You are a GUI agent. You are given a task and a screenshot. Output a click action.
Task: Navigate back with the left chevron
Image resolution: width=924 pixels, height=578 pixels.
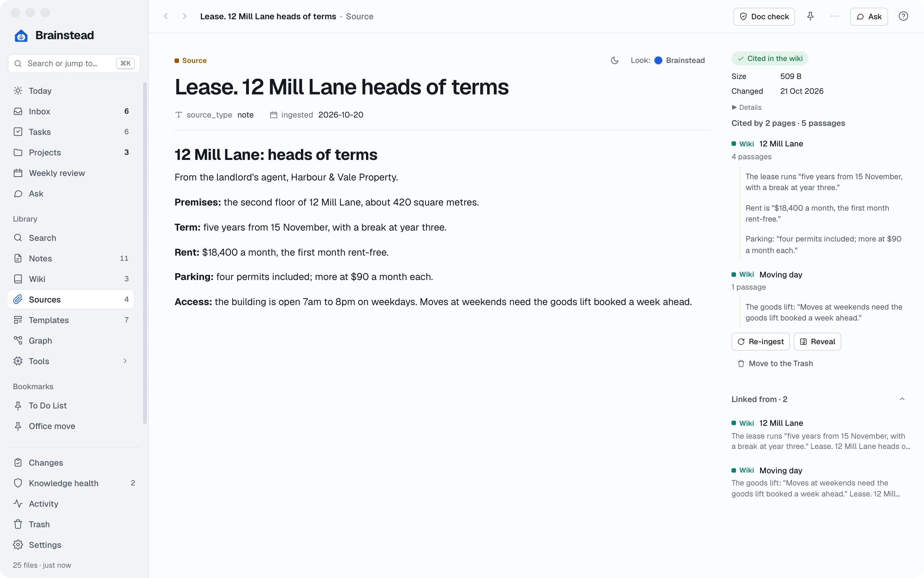tap(166, 16)
